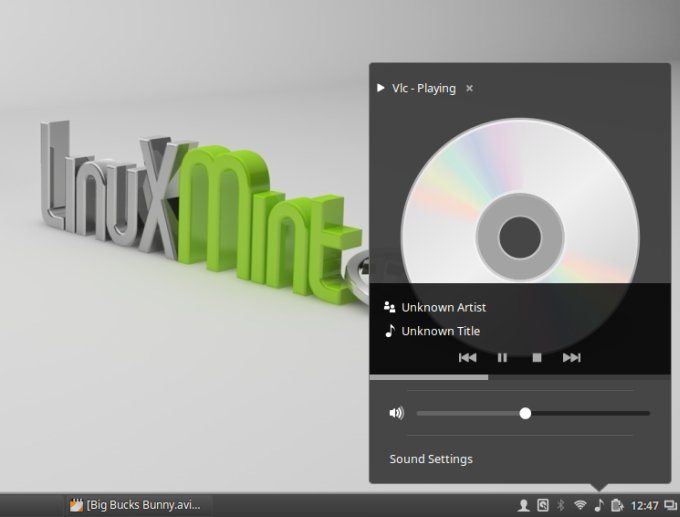Skip to the next track
Viewport: 680px width, 517px height.
[572, 357]
